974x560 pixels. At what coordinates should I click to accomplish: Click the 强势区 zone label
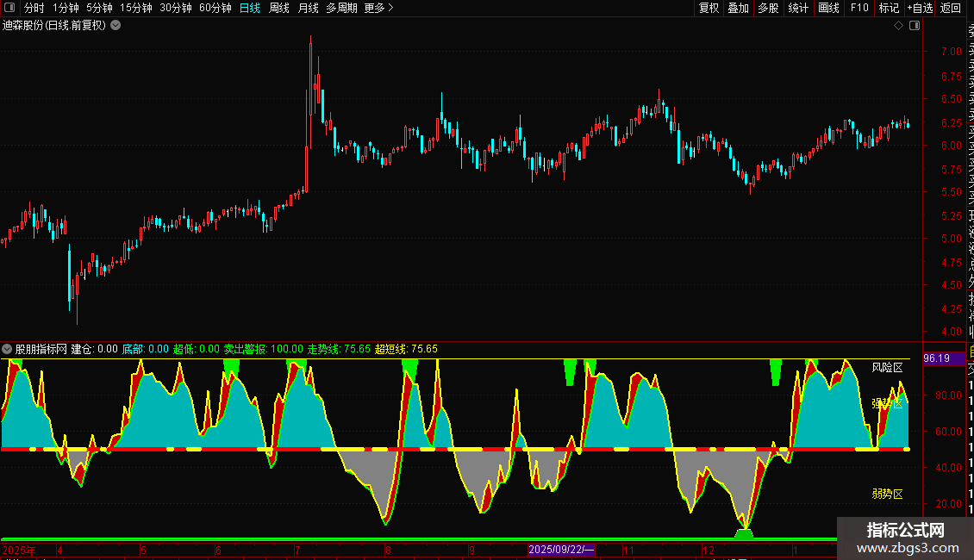pyautogui.click(x=887, y=403)
